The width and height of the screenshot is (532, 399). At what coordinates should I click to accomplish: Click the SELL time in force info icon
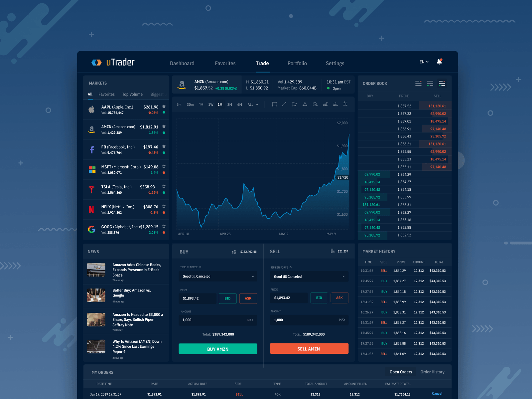(x=291, y=267)
